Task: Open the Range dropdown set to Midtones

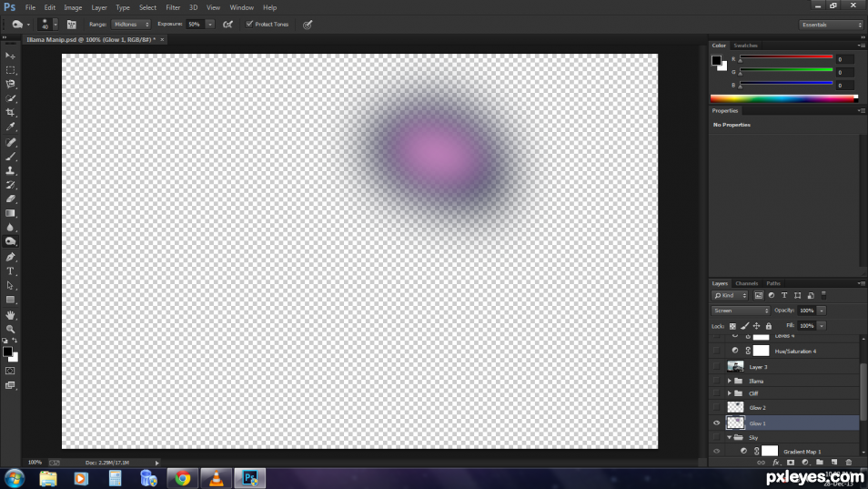Action: pos(131,25)
